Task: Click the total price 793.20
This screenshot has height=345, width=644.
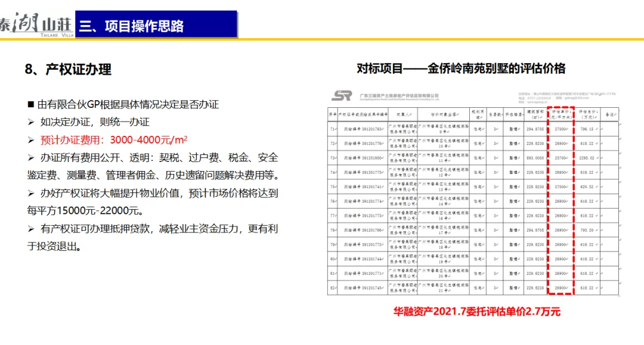Action: [x=587, y=230]
